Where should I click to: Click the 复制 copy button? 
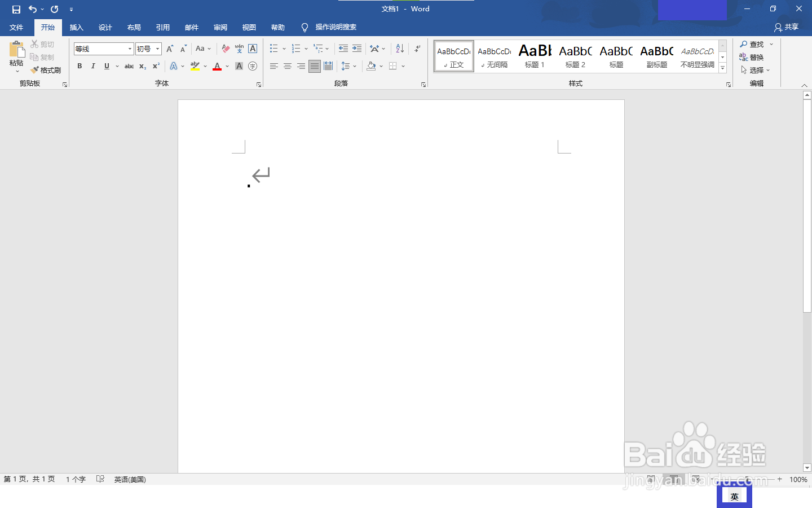(42, 57)
